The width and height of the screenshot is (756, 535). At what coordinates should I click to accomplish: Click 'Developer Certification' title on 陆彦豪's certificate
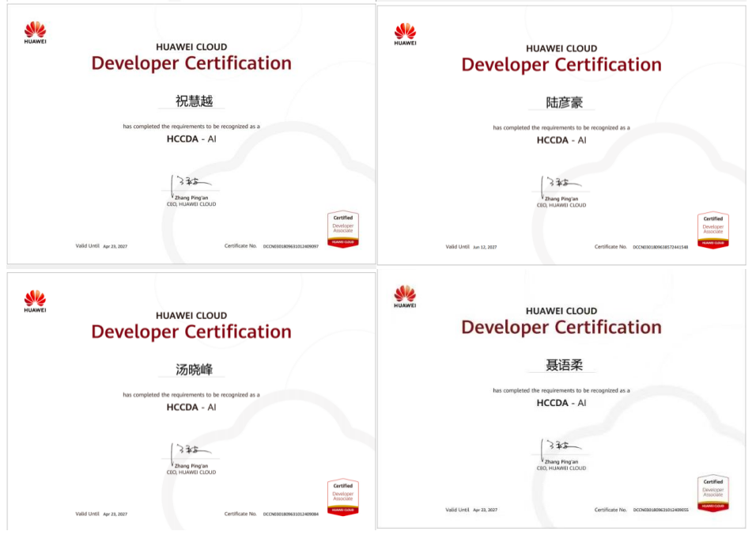[x=561, y=65]
